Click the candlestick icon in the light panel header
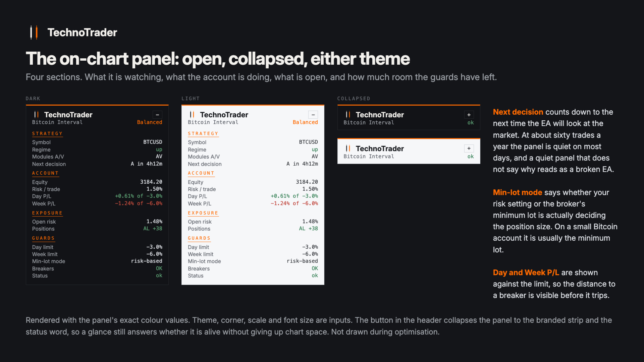Screen dimensions: 644x362 coord(192,115)
